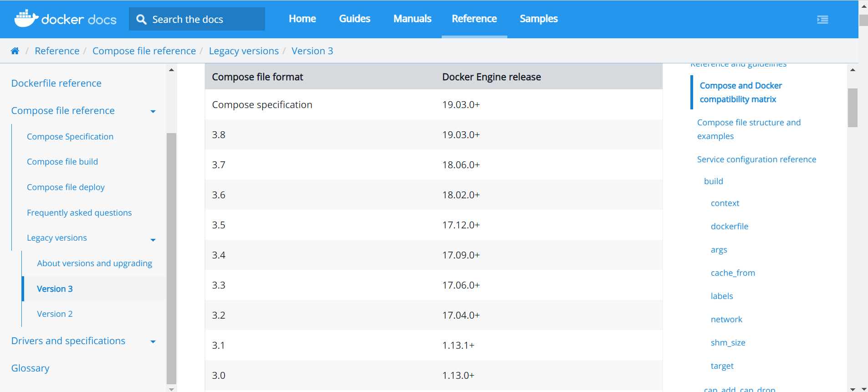
Task: Click Compose specification table cell
Action: point(262,104)
